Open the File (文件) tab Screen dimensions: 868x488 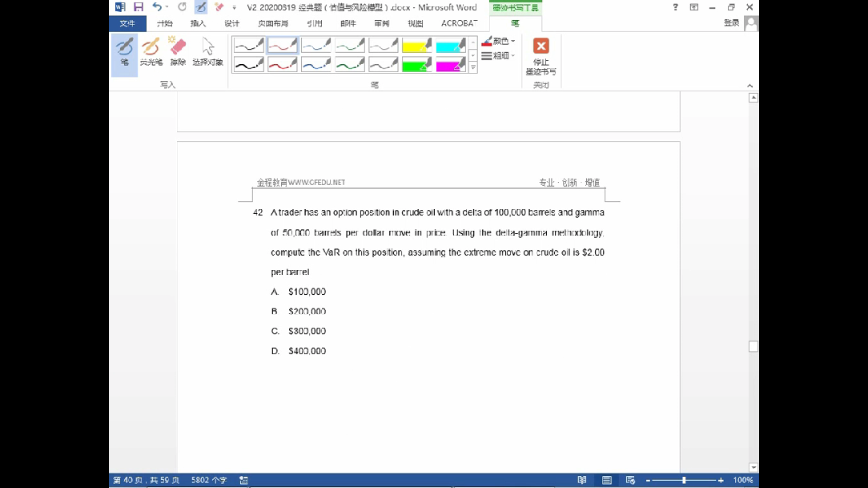tap(127, 23)
